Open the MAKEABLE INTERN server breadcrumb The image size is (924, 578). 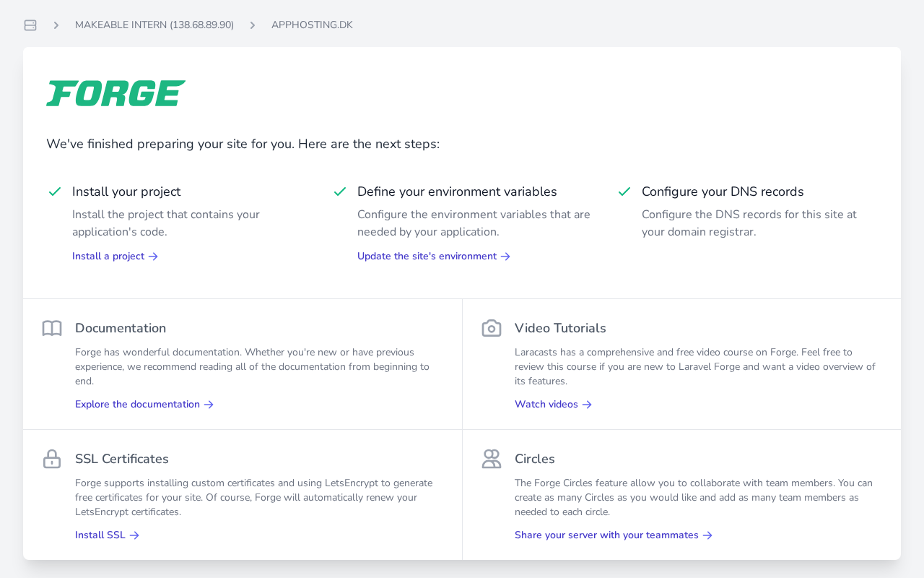point(154,25)
